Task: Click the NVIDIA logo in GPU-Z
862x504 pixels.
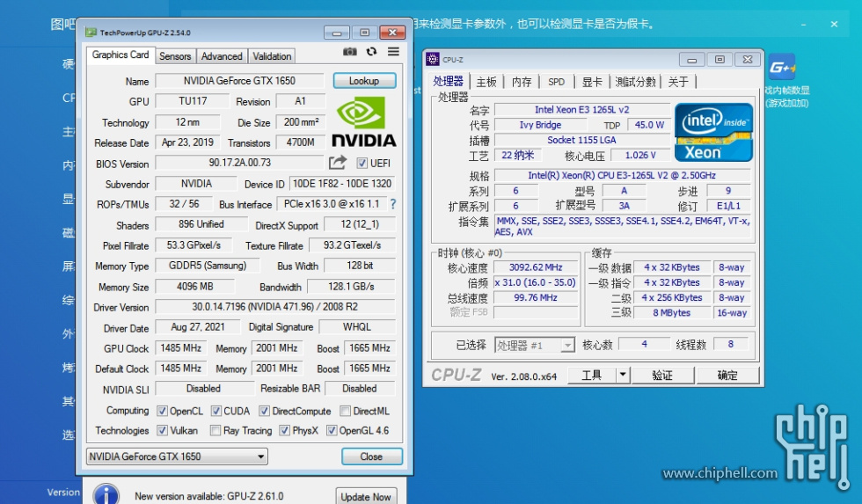Action: coord(363,122)
